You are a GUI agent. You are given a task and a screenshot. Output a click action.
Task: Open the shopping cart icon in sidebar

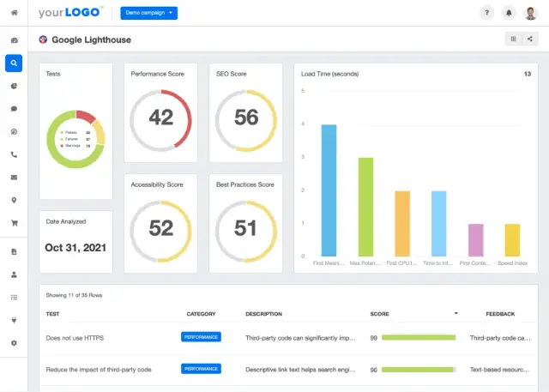point(14,223)
